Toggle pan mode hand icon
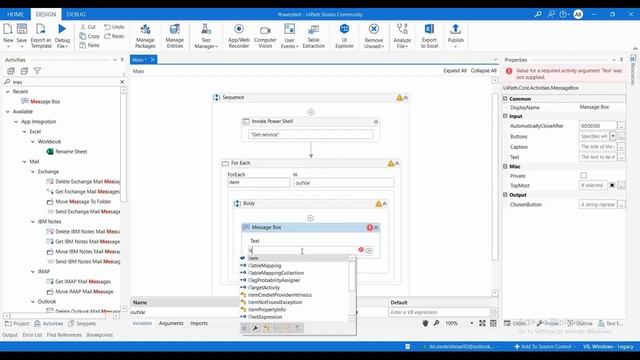640x360 pixels. (425, 323)
